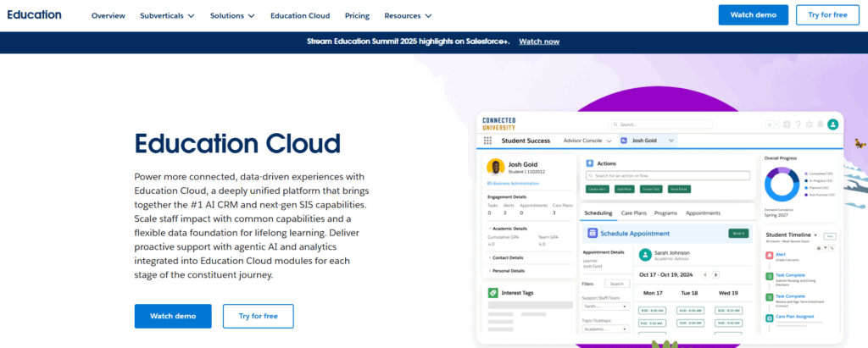Click the Book It button
Viewport: 868px width, 348px height.
tap(738, 234)
